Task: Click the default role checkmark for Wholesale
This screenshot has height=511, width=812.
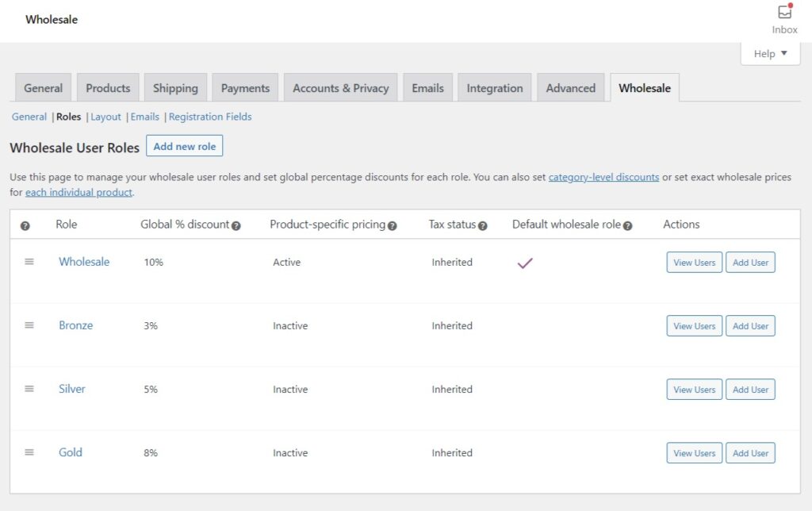Action: pos(524,262)
